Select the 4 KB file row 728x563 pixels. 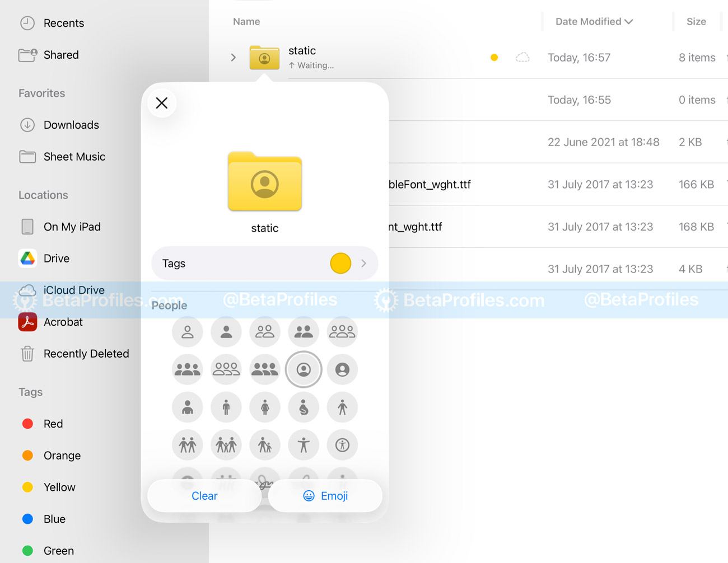(558, 269)
